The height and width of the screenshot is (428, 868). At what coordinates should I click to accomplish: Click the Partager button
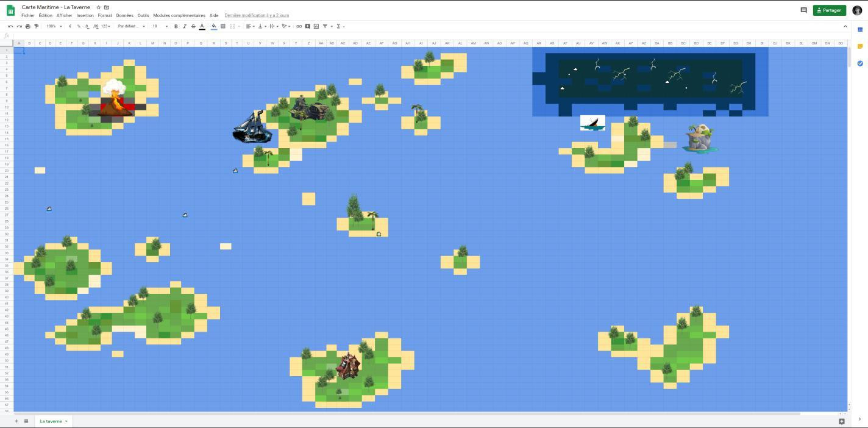[829, 10]
